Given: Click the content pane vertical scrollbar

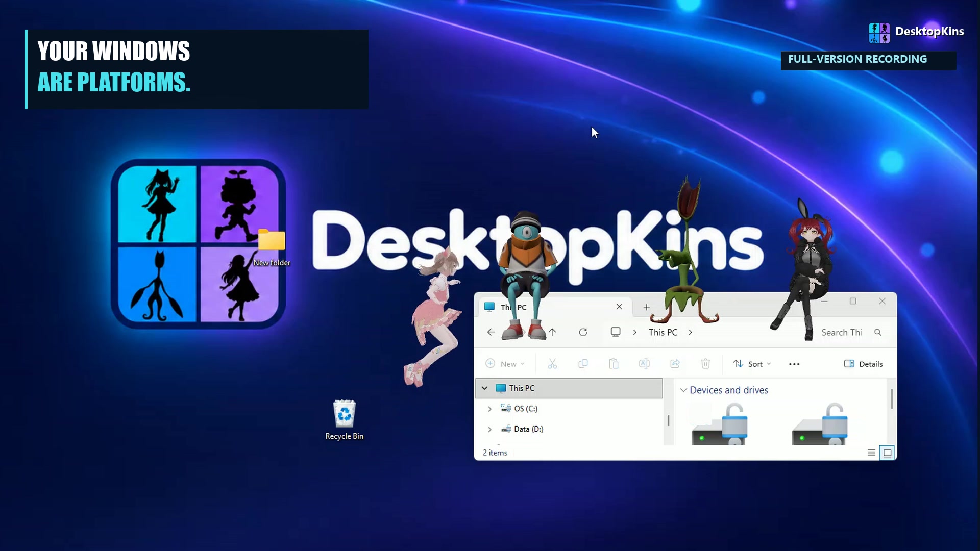Looking at the screenshot, I should pos(892,398).
